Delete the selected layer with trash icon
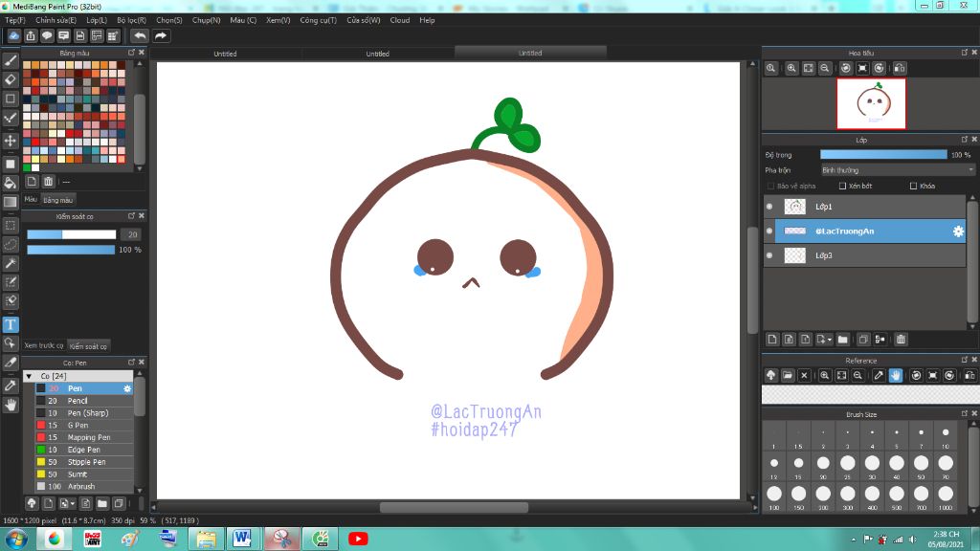 [x=901, y=340]
